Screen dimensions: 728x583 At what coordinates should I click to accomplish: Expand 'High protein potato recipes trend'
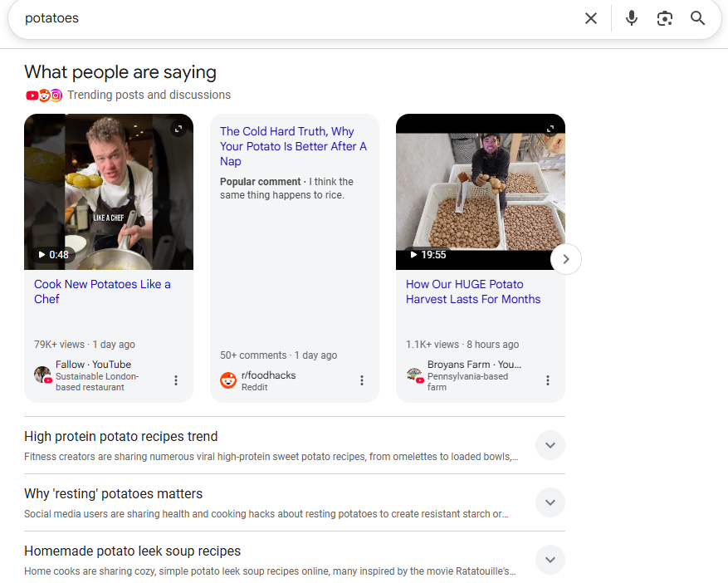tap(550, 445)
